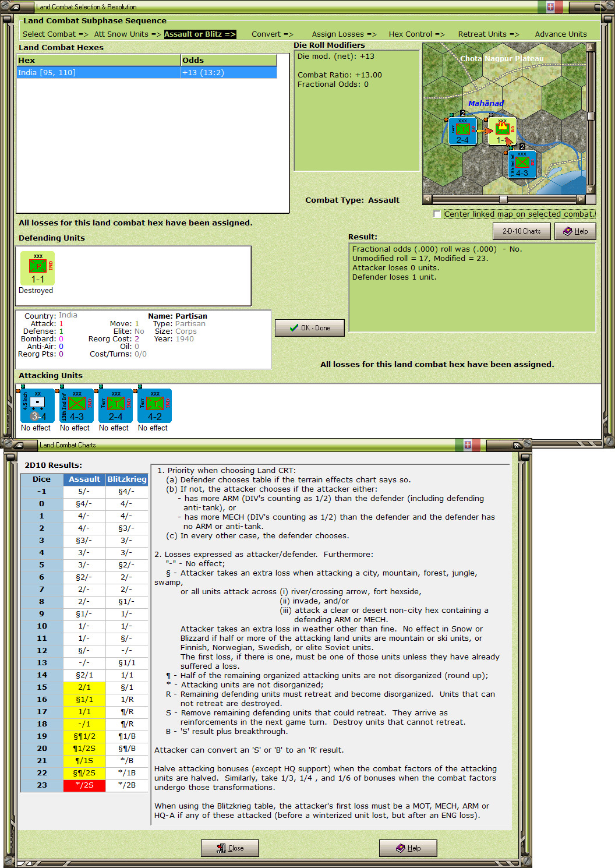Click the ¶/1S Assault cell for dice 21

(x=84, y=761)
